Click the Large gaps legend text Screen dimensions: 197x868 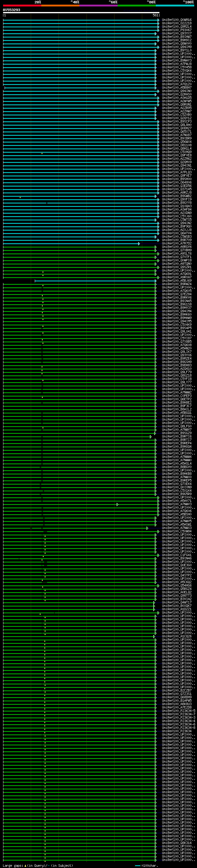point(37,866)
